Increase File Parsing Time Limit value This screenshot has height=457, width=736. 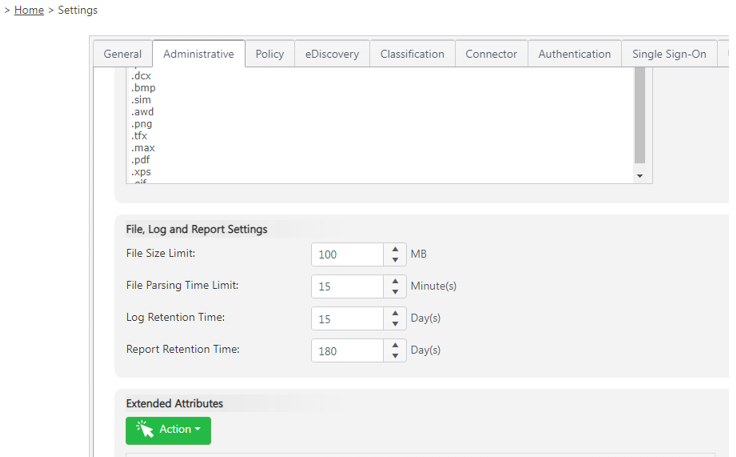click(396, 281)
